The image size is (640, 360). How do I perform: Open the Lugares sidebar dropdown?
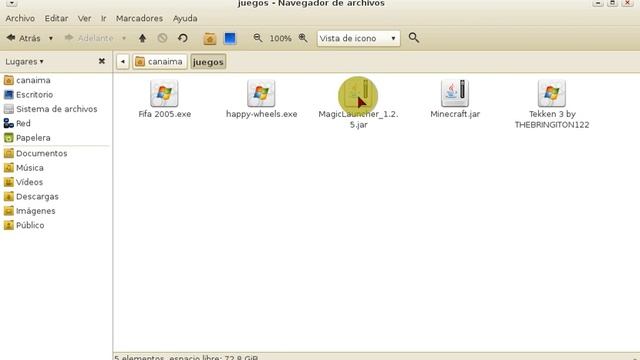(x=24, y=62)
